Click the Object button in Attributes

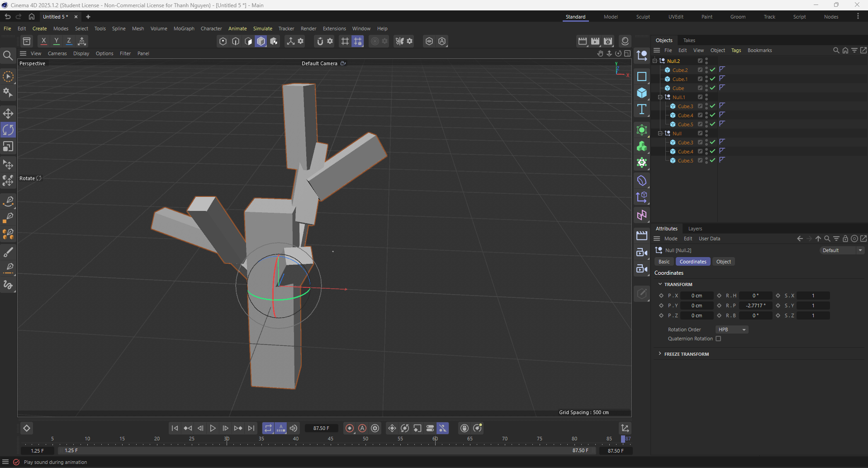click(723, 262)
